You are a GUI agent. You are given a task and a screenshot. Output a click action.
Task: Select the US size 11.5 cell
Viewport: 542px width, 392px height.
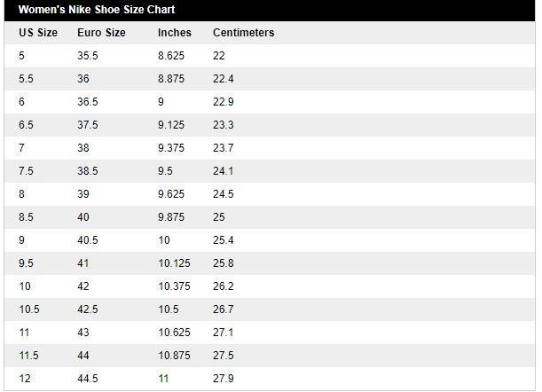(x=28, y=356)
